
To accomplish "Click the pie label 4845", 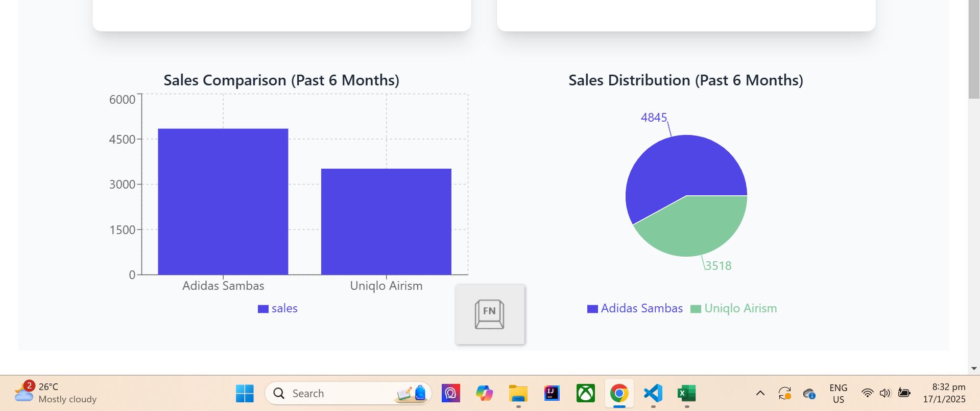I will (654, 118).
